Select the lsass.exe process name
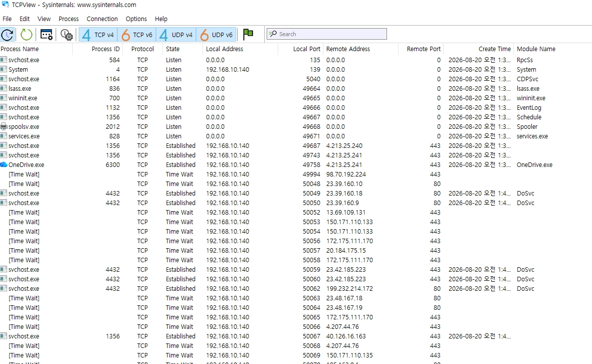Screen dimensions: 592x364 [20, 88]
